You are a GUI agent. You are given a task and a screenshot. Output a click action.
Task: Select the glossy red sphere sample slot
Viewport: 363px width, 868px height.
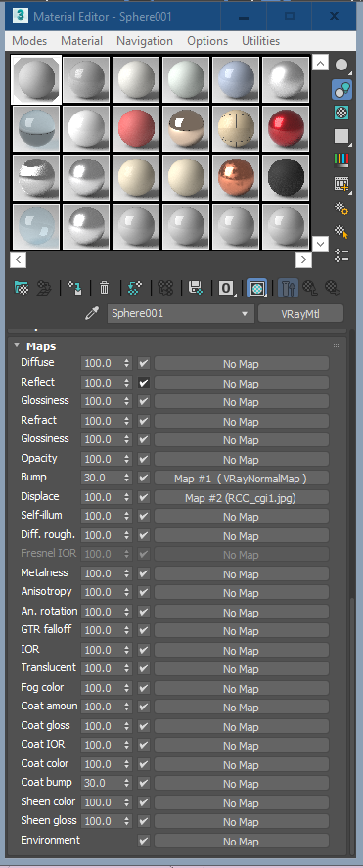click(286, 128)
